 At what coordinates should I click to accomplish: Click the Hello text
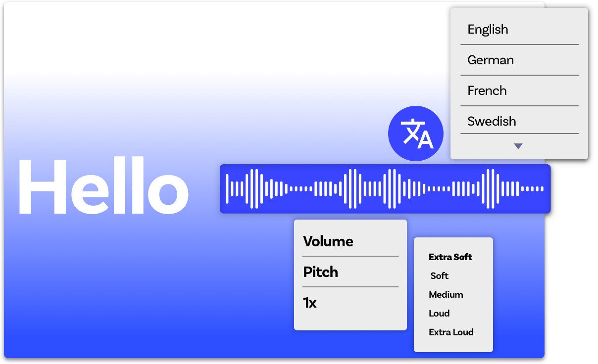tap(103, 185)
